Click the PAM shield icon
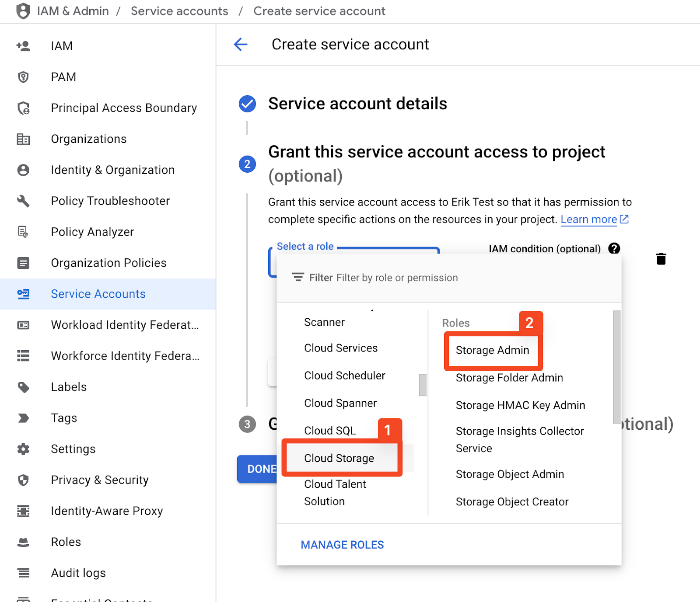700x602 pixels. coord(23,77)
